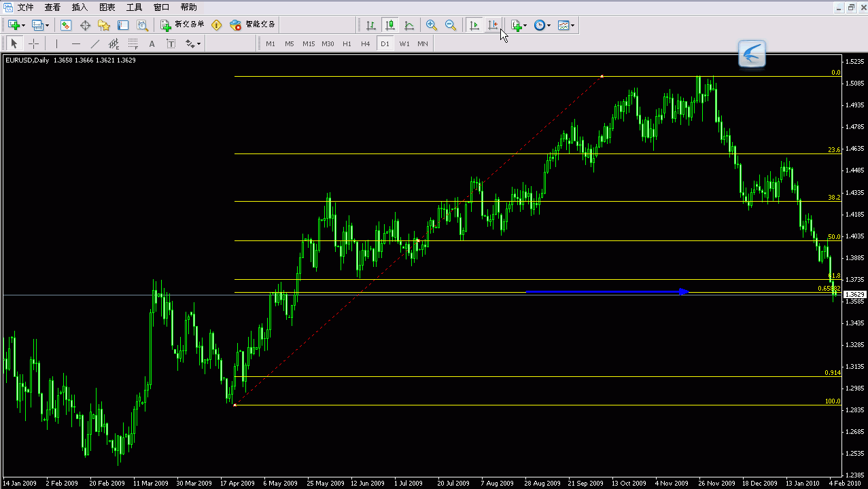This screenshot has width=868, height=489.
Task: Switch timeframe to M15
Action: 309,43
